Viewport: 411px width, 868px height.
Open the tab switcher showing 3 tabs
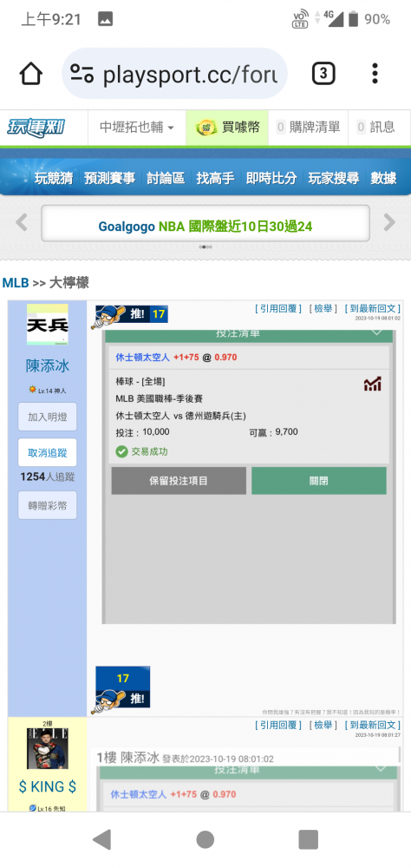323,74
